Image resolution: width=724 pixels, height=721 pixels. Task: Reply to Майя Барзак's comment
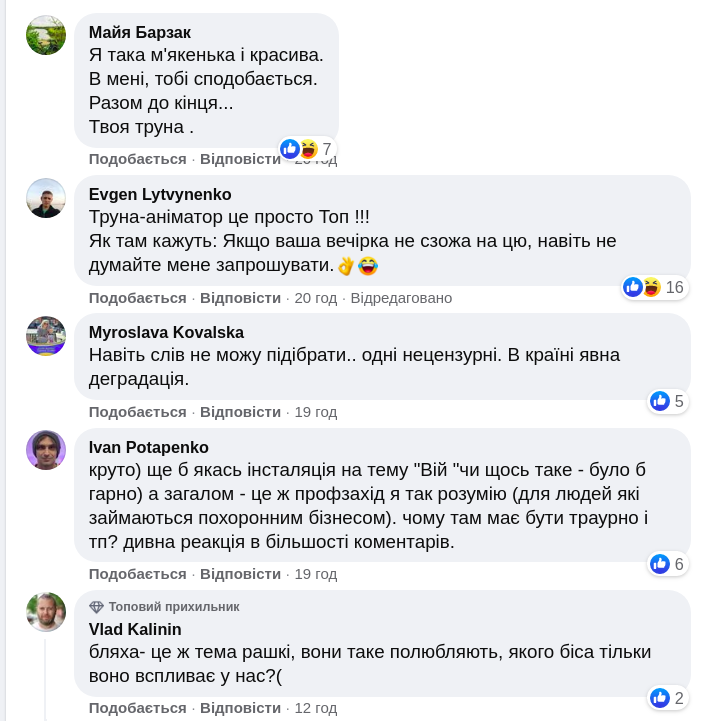[240, 159]
